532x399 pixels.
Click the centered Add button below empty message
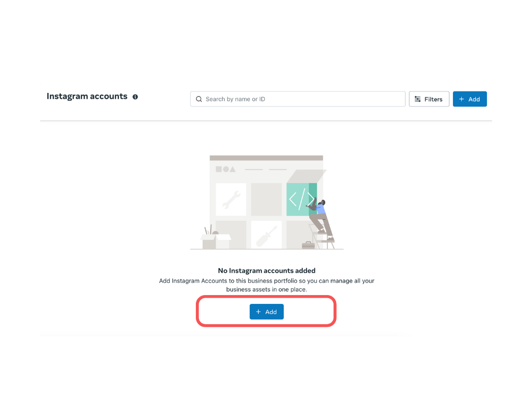267,312
